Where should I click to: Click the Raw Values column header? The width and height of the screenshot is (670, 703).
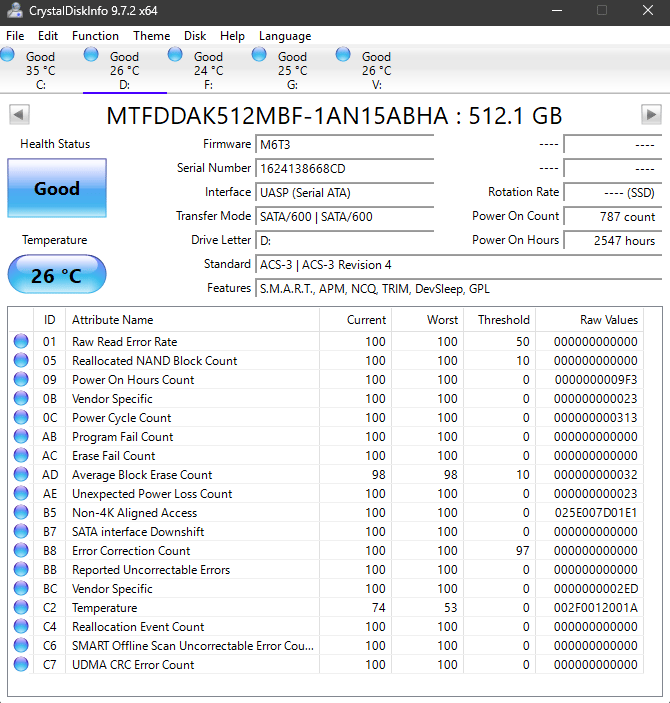590,320
